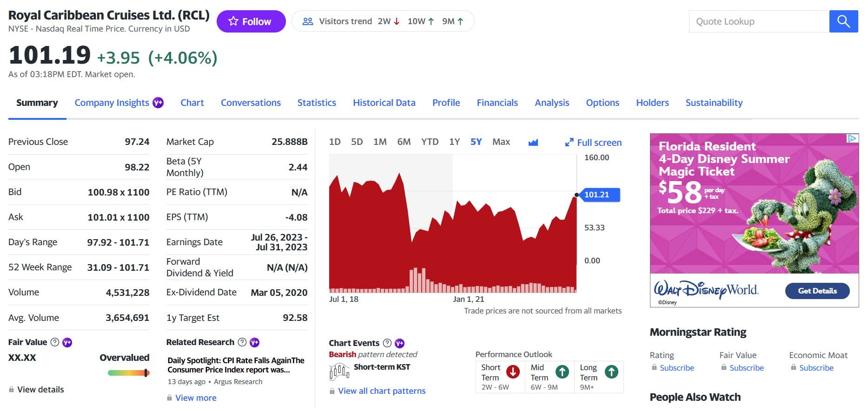Click the Related Research help question icon
Screen dimensions: 868x411
point(242,342)
